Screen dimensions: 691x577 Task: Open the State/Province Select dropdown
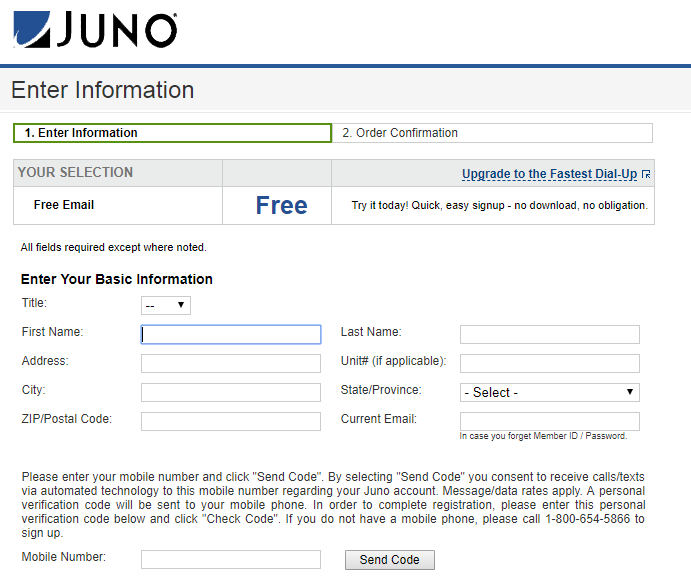click(550, 392)
